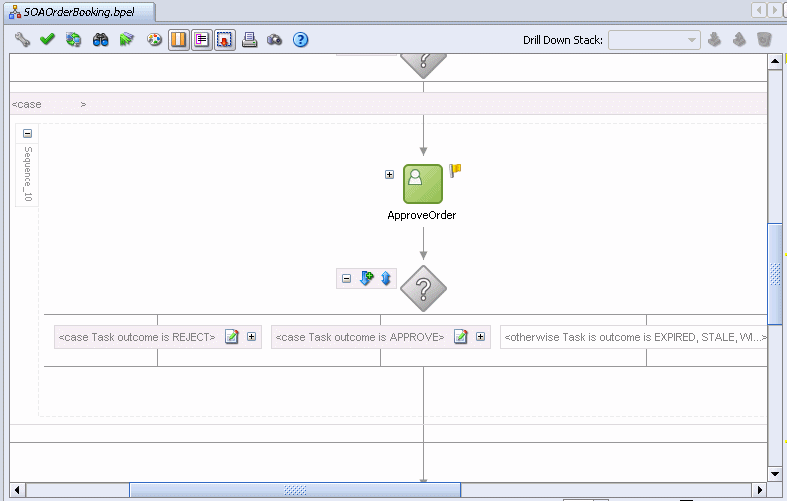Select the SOAOrderBooking.bpel tab
The width and height of the screenshot is (787, 501).
pos(79,12)
